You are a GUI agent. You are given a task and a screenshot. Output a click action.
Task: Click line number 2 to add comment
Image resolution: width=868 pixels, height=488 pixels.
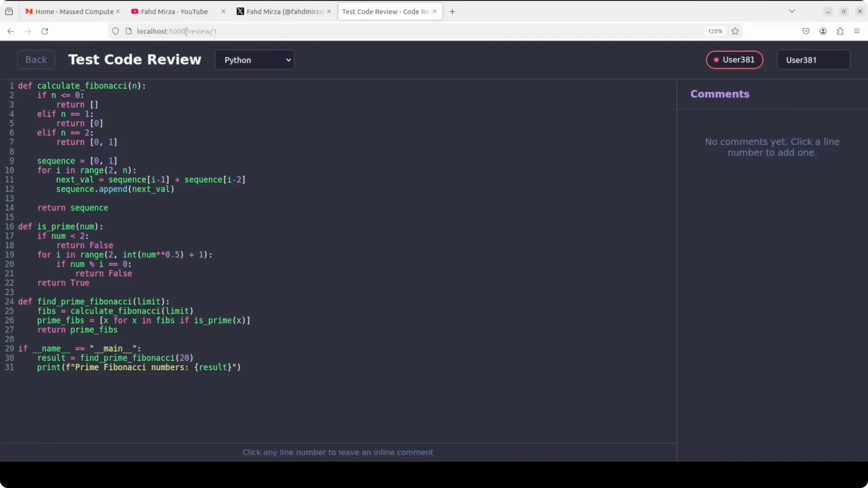12,95
